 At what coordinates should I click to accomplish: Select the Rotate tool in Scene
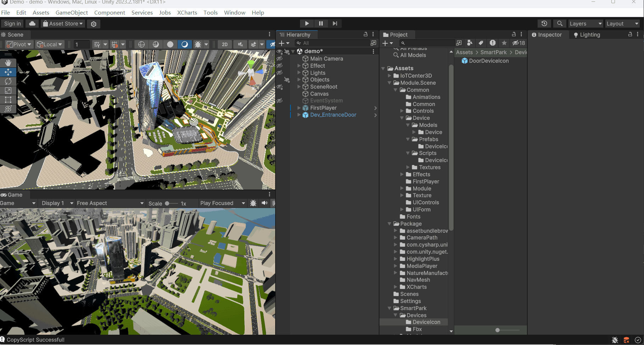pyautogui.click(x=8, y=81)
